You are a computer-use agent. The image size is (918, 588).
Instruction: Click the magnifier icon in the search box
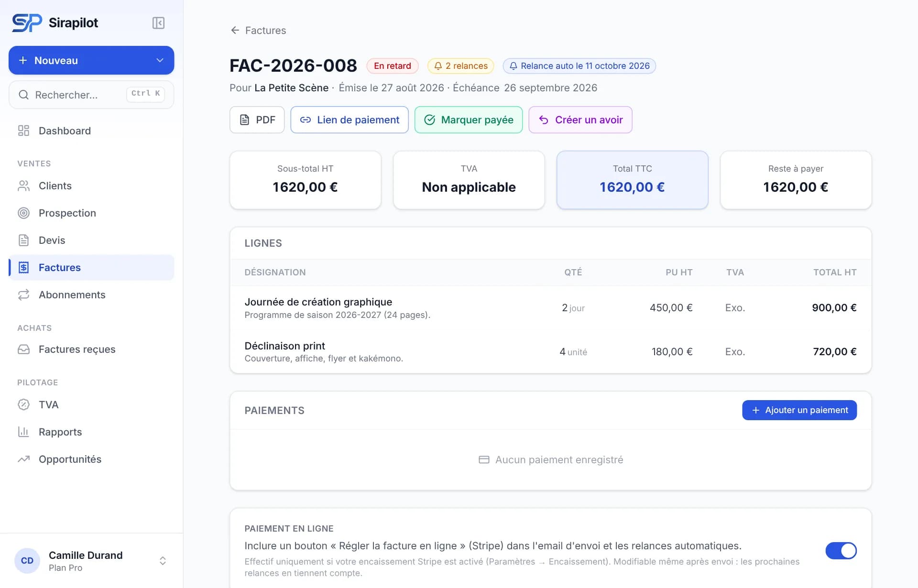click(x=23, y=95)
